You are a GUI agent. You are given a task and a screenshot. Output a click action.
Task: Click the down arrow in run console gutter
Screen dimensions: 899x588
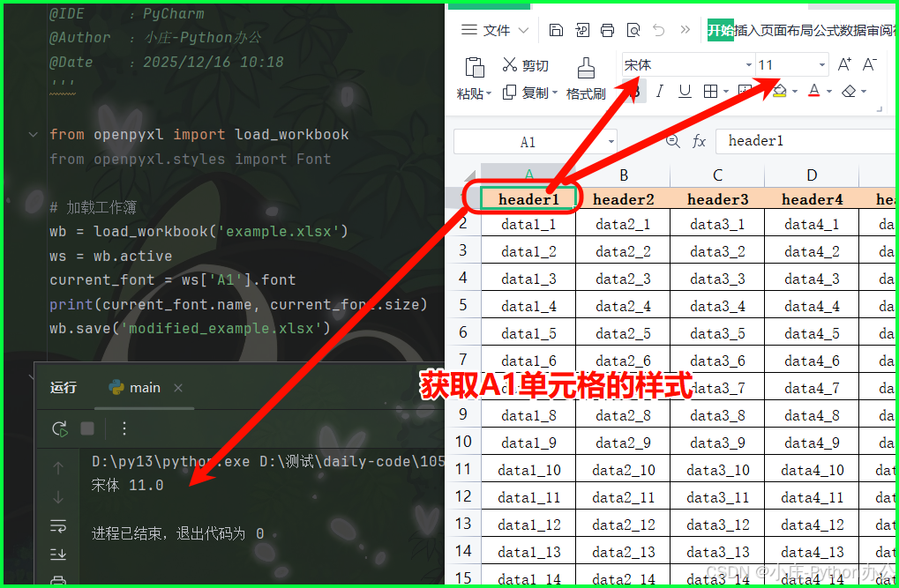pyautogui.click(x=58, y=497)
